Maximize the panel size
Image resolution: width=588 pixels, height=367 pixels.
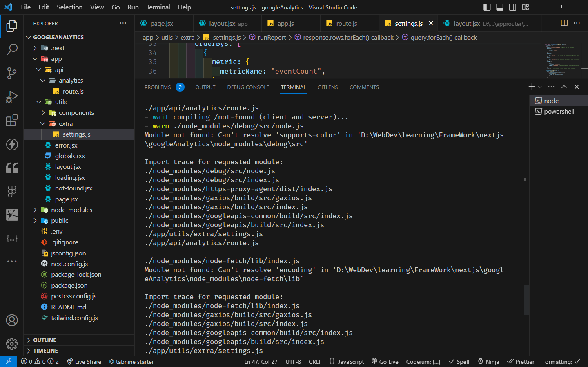point(564,87)
